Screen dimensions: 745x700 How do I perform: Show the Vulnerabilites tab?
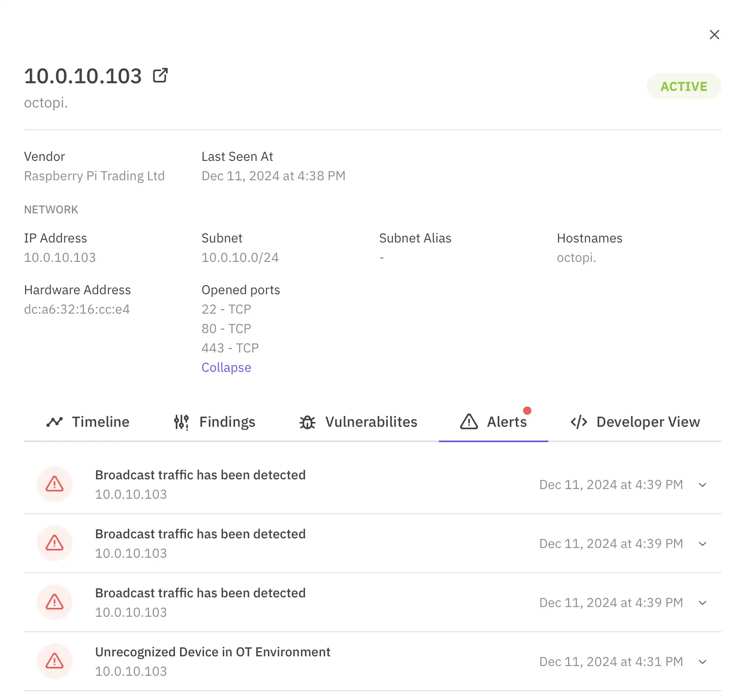pyautogui.click(x=358, y=422)
